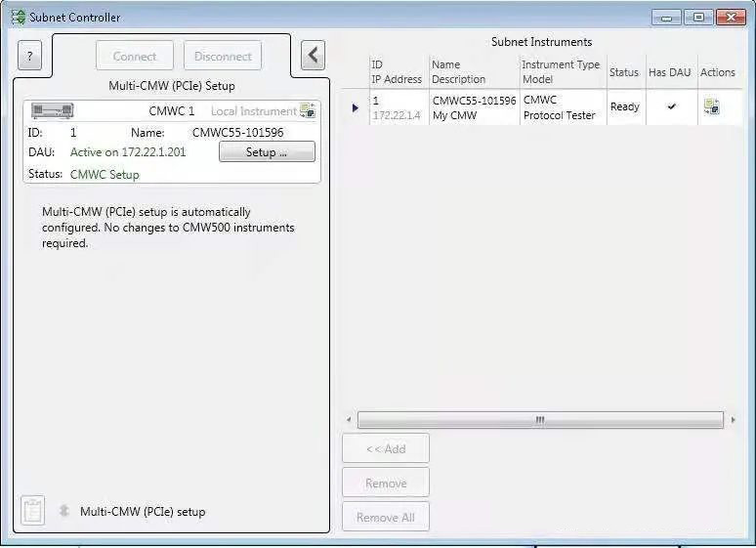Click the horizontal scrollbar thumb under the table
The width and height of the screenshot is (756, 548).
pyautogui.click(x=538, y=420)
